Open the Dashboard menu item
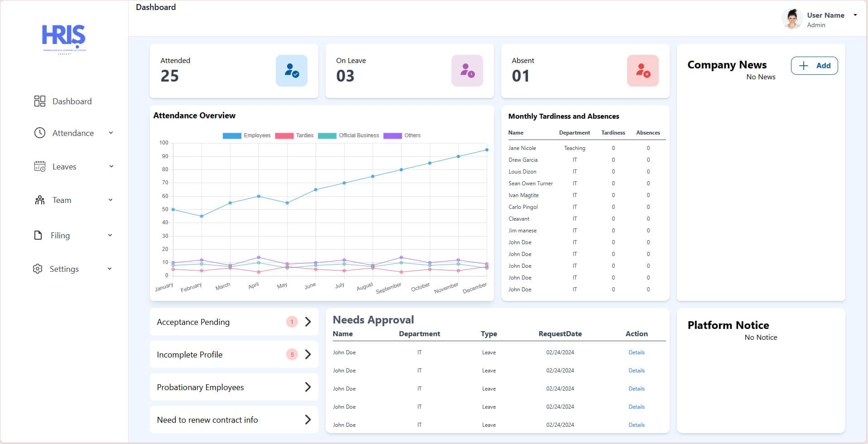The height and width of the screenshot is (444, 868). (x=72, y=101)
